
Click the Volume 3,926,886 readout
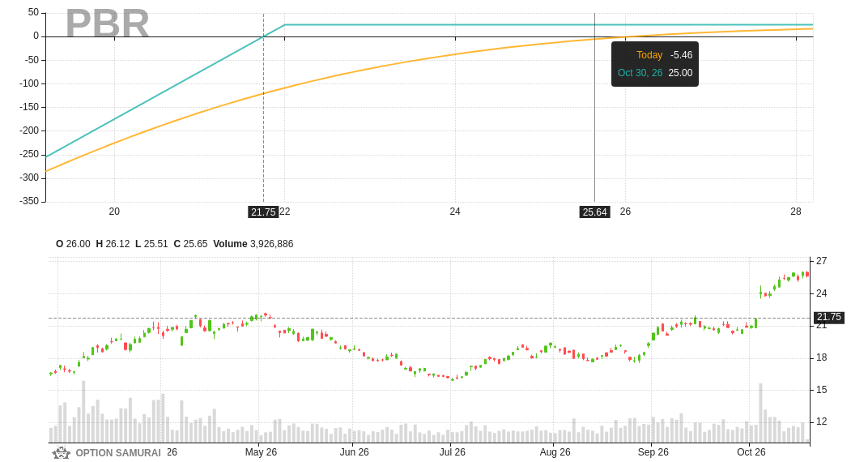pyautogui.click(x=253, y=244)
